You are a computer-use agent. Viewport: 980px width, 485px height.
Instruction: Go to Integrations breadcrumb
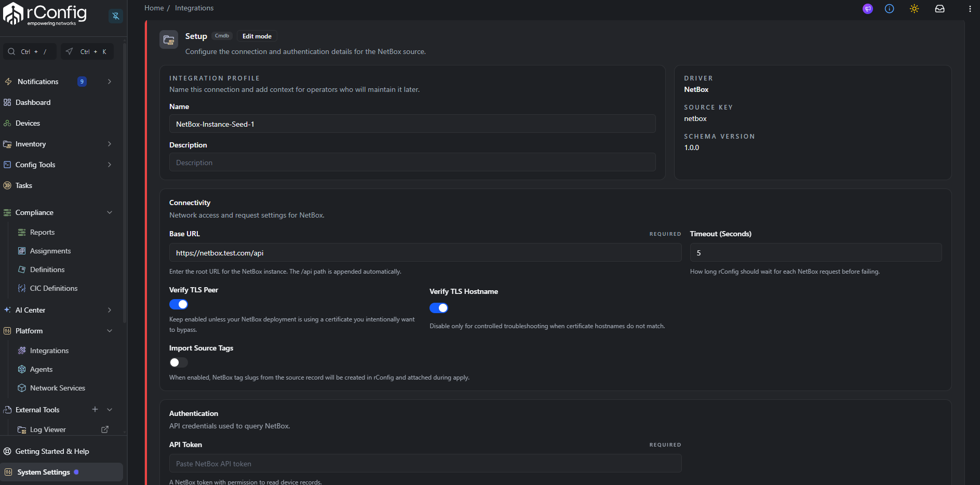click(194, 8)
